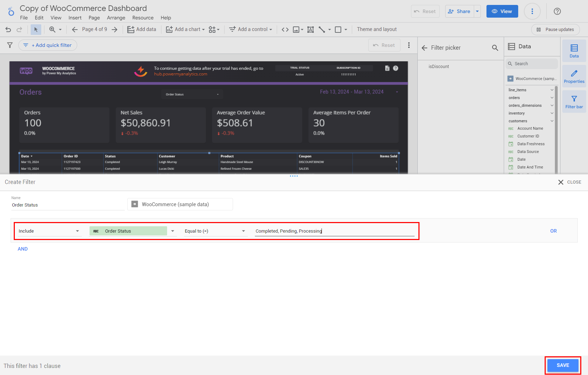The height and width of the screenshot is (375, 588).
Task: Click the filter value input field
Action: tap(334, 231)
